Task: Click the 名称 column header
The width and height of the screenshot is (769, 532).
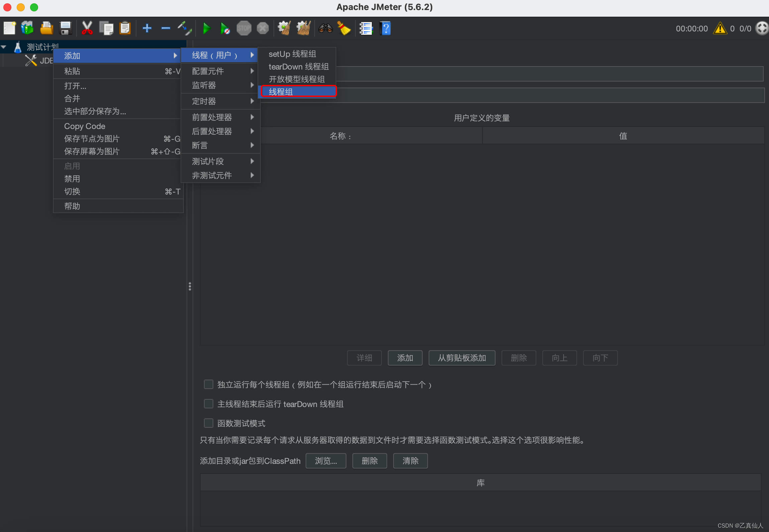Action: (341, 136)
